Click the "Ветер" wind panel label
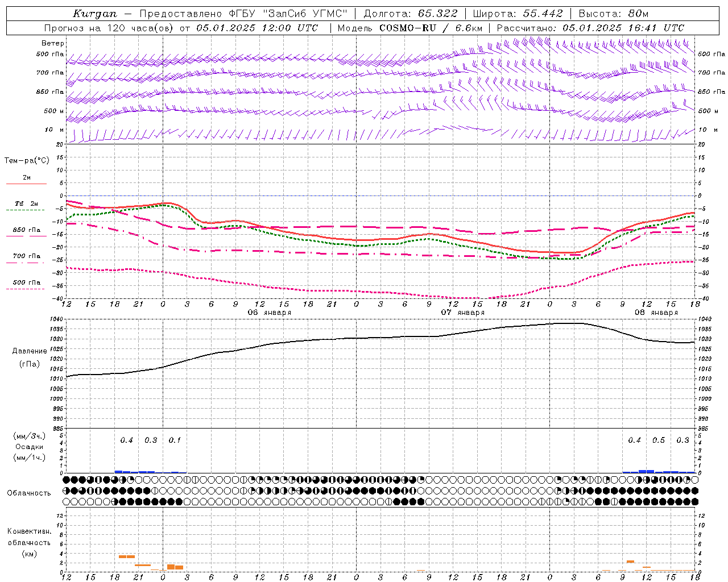This screenshot has height=582, width=728. [x=53, y=43]
